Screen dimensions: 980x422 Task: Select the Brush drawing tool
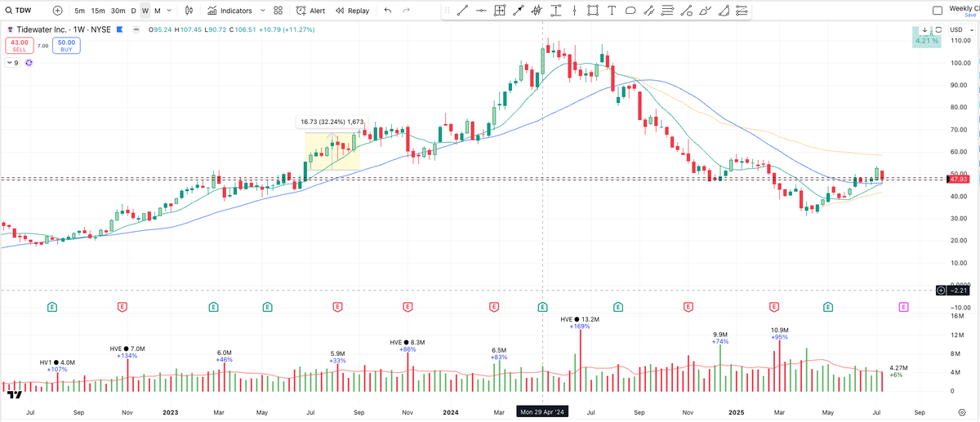[705, 11]
